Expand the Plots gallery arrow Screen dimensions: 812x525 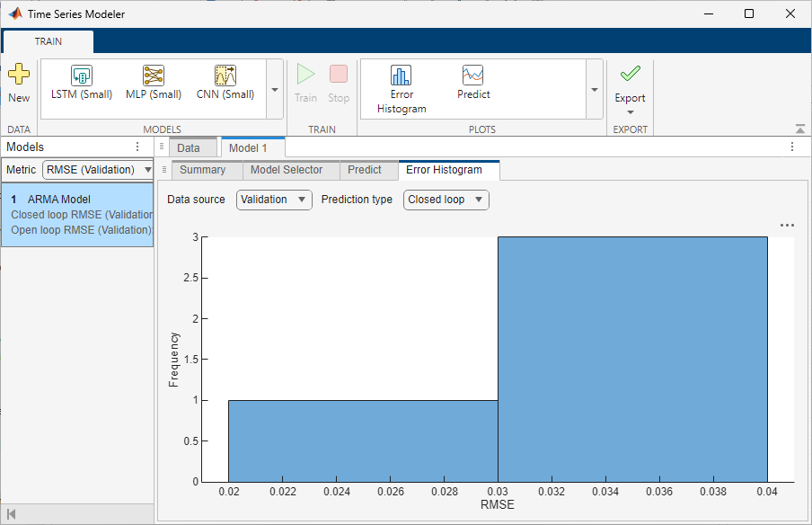(x=595, y=90)
